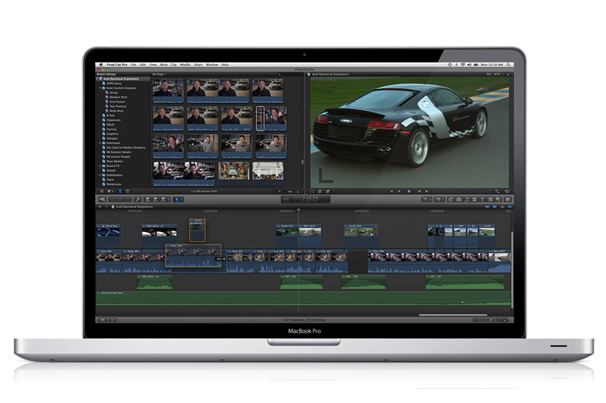Image resolution: width=606 pixels, height=403 pixels.
Task: Click the volume icon in the menu bar
Action: tap(469, 65)
